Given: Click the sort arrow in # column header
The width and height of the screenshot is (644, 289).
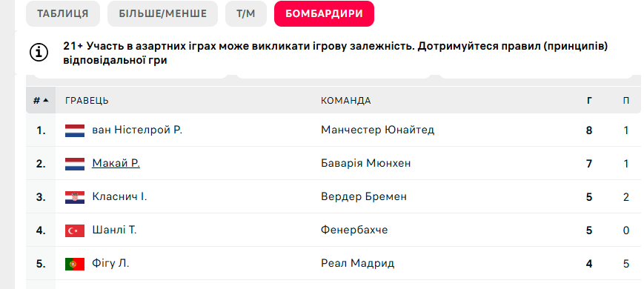Looking at the screenshot, I should (46, 100).
